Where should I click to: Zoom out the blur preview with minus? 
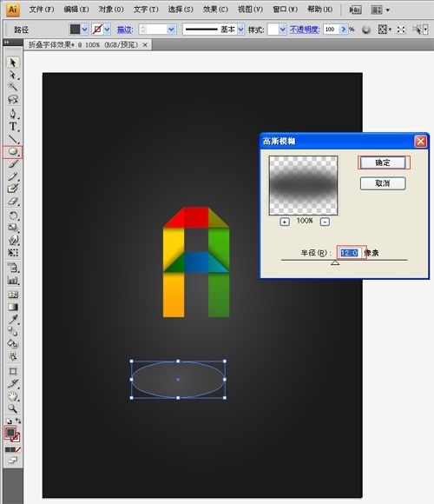[x=325, y=222]
